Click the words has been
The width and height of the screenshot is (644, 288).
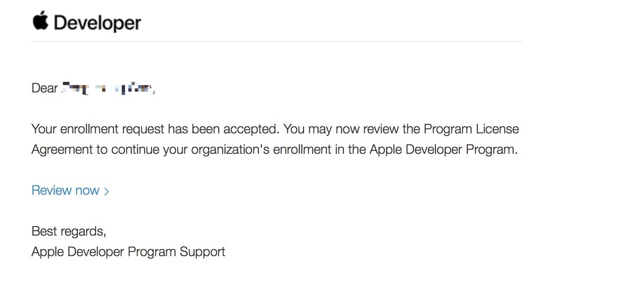(194, 129)
